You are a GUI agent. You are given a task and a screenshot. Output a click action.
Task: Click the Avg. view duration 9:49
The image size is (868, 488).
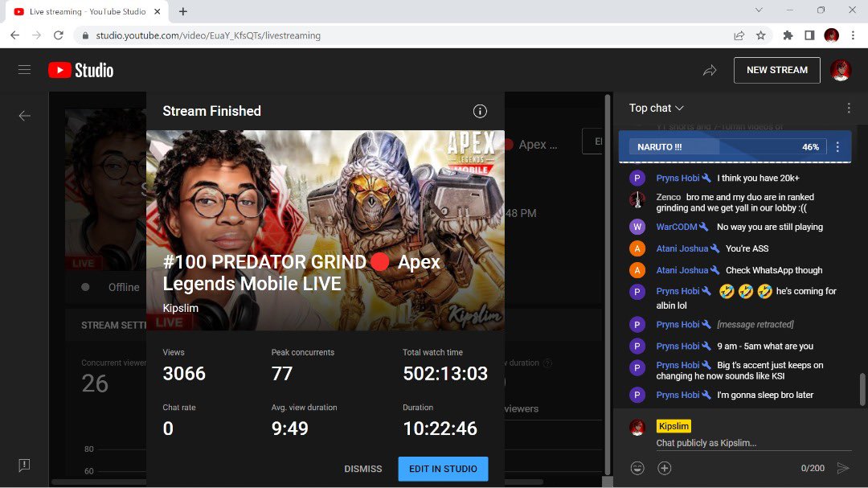289,429
